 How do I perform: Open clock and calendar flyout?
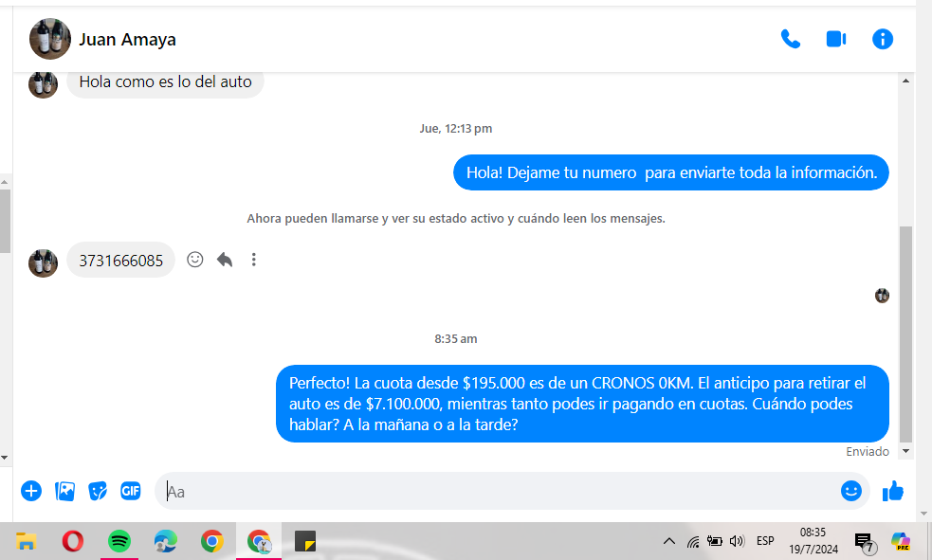click(x=813, y=541)
